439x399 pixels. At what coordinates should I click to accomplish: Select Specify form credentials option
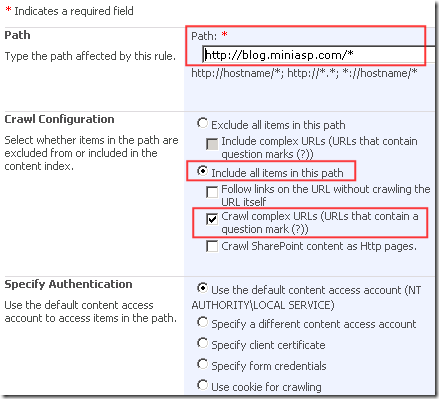pyautogui.click(x=202, y=364)
